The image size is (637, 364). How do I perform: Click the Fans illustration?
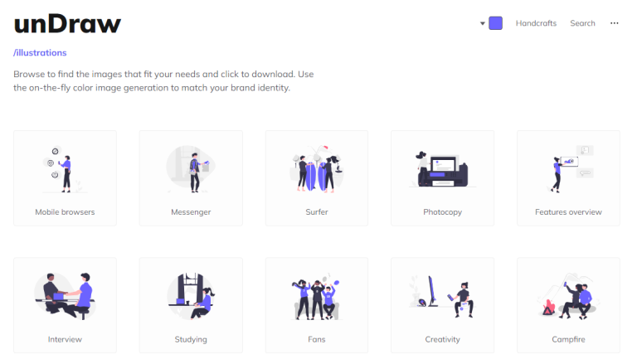point(317,297)
